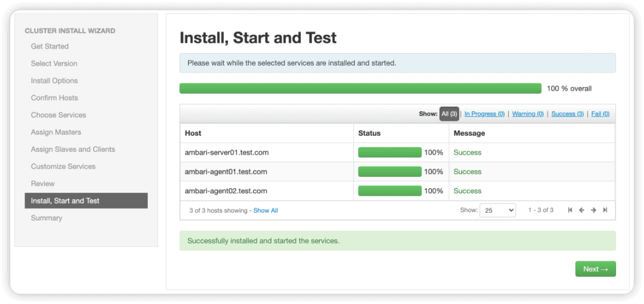644x304 pixels.
Task: Go to previous page arrow in hosts table
Action: coord(582,210)
